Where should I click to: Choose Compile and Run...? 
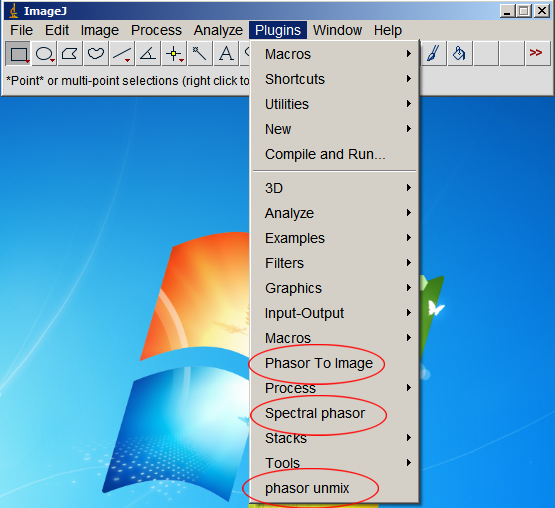pyautogui.click(x=334, y=154)
